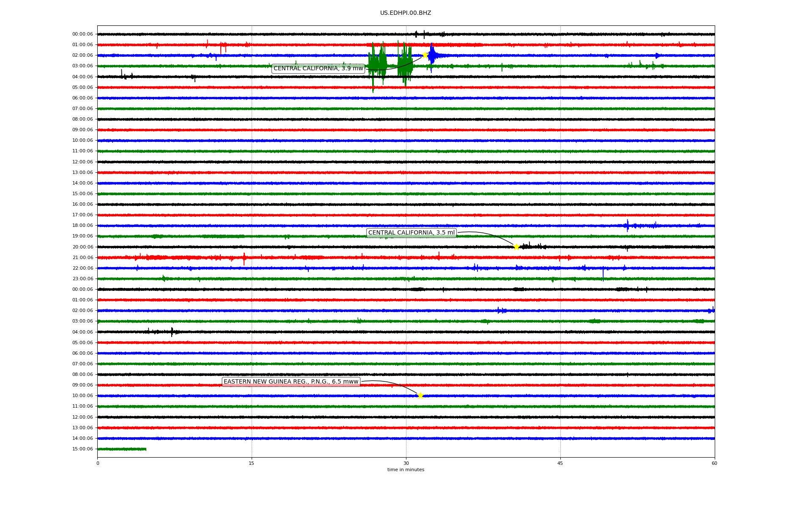The height and width of the screenshot is (508, 812).
Task: Click the yellow star on the 10:00:06 blue trace
Action: [x=420, y=395]
